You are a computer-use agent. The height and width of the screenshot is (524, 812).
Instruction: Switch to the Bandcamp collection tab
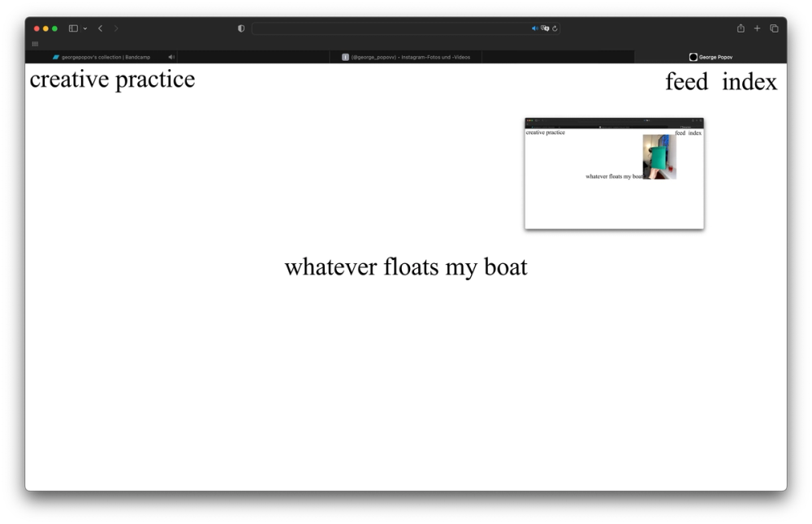point(101,57)
